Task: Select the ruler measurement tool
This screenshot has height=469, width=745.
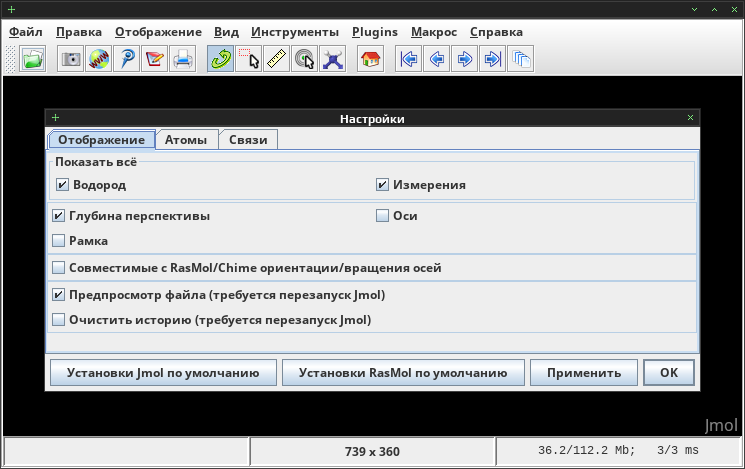Action: coord(277,59)
